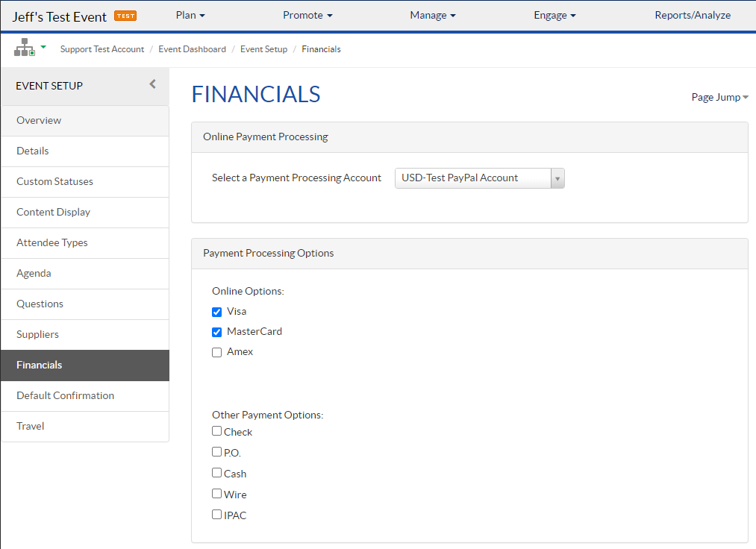Click the Online Payment Processing panel header
The height and width of the screenshot is (549, 756).
click(469, 137)
